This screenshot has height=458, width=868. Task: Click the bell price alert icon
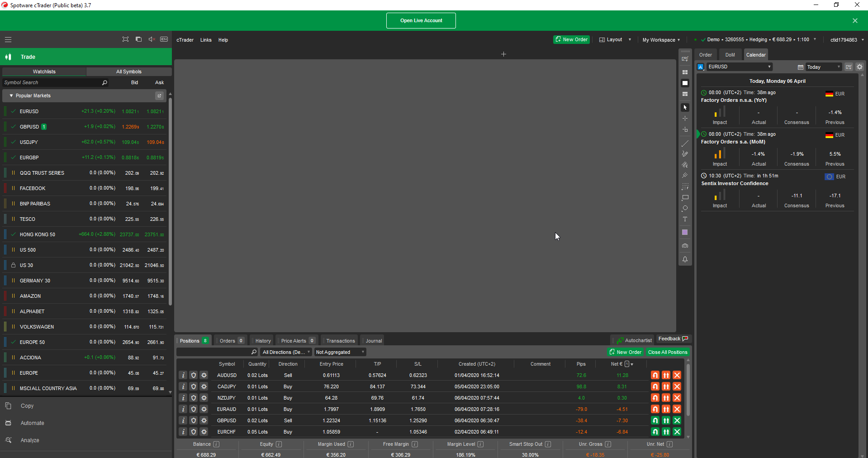(685, 259)
